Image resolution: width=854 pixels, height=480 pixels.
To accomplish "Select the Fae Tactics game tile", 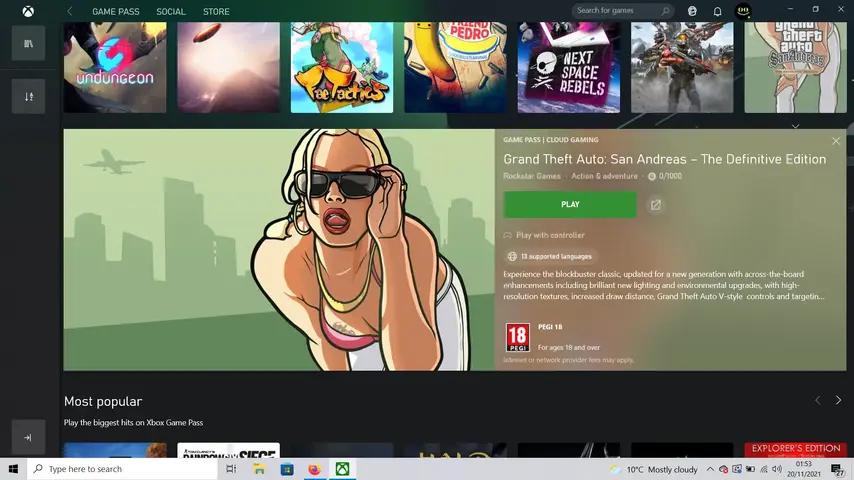I will [341, 68].
